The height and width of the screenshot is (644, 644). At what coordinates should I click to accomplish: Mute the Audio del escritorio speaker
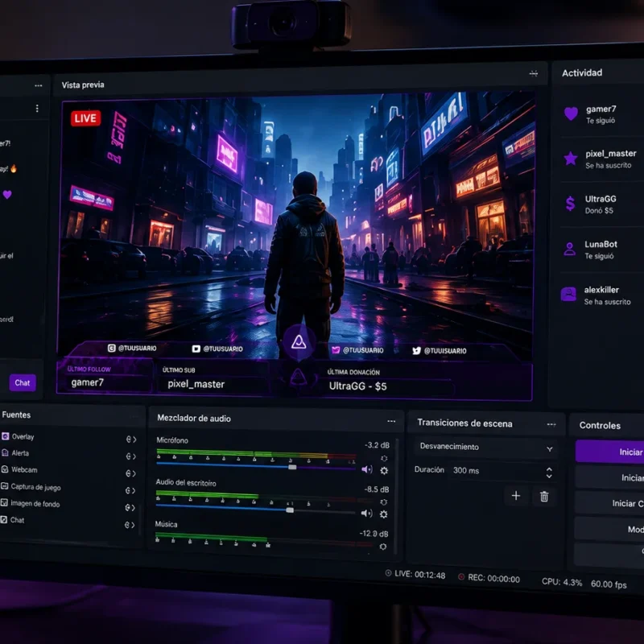pyautogui.click(x=366, y=514)
